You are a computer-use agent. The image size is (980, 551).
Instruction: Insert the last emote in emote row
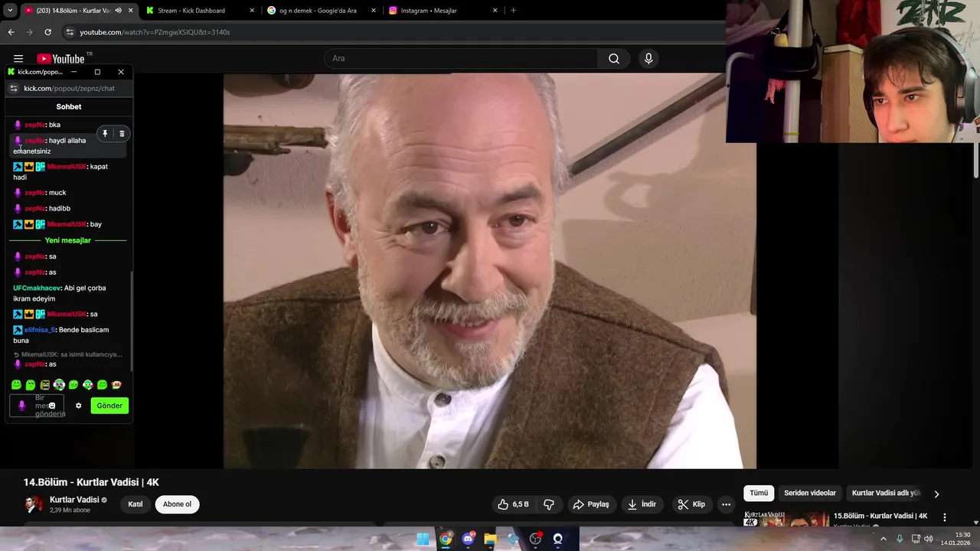click(116, 385)
